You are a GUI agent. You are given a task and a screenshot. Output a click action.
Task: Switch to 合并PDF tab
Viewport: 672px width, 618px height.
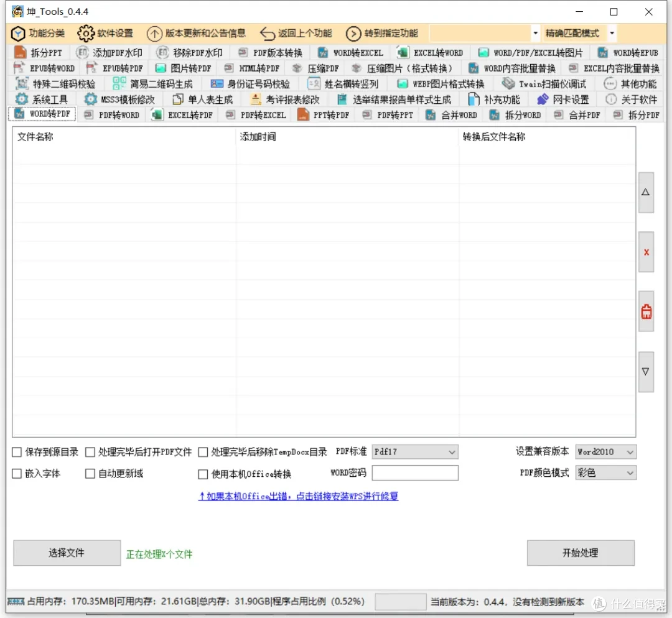(x=577, y=115)
